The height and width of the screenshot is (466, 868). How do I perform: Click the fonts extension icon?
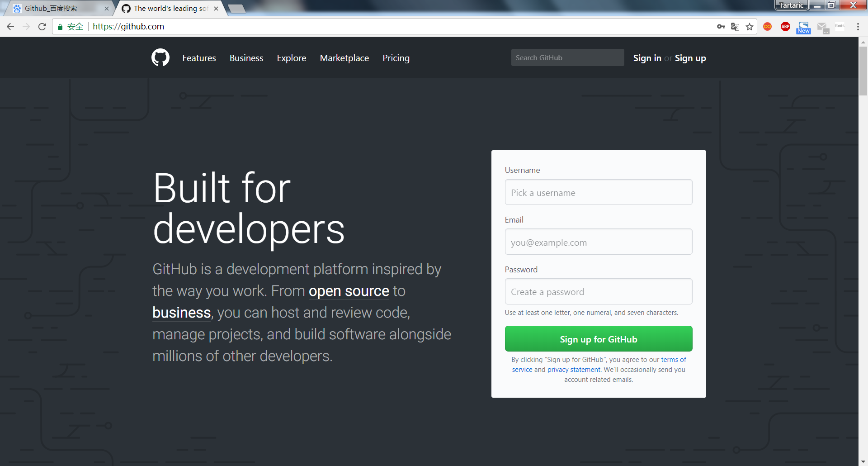click(840, 26)
